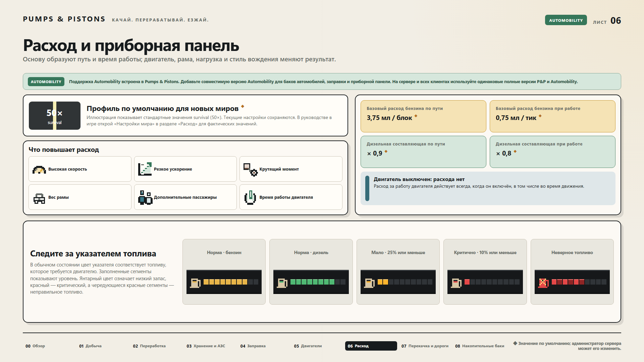Click the КАЧАЙ. ПЕРЕРАБАТЫВАЙ. ЕЗЖАЙ. tagline
The height and width of the screenshot is (362, 644).
coord(160,20)
